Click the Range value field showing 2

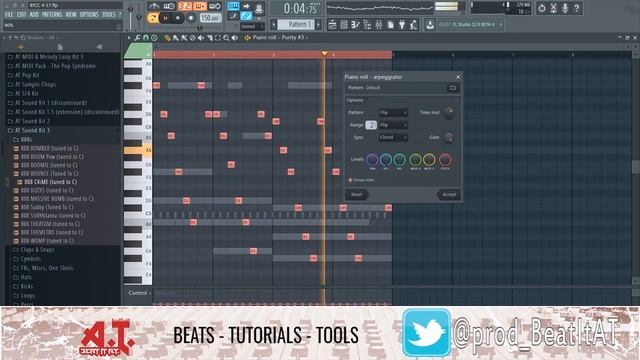tap(371, 125)
